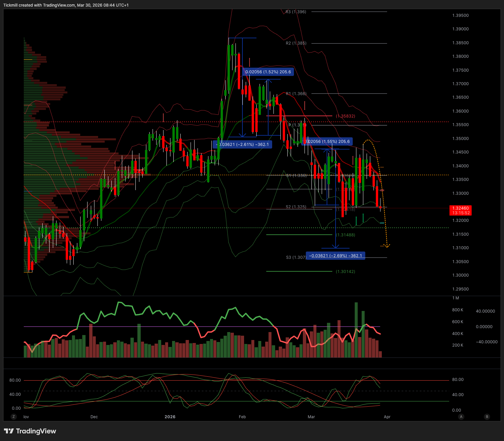The height and width of the screenshot is (441, 504).
Task: Select the S2 (1.325) pivot label
Action: pyautogui.click(x=296, y=207)
